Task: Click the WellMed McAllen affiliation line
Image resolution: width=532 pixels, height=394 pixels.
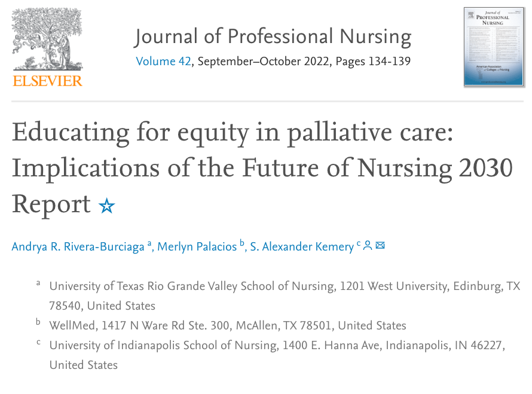Action: point(228,325)
